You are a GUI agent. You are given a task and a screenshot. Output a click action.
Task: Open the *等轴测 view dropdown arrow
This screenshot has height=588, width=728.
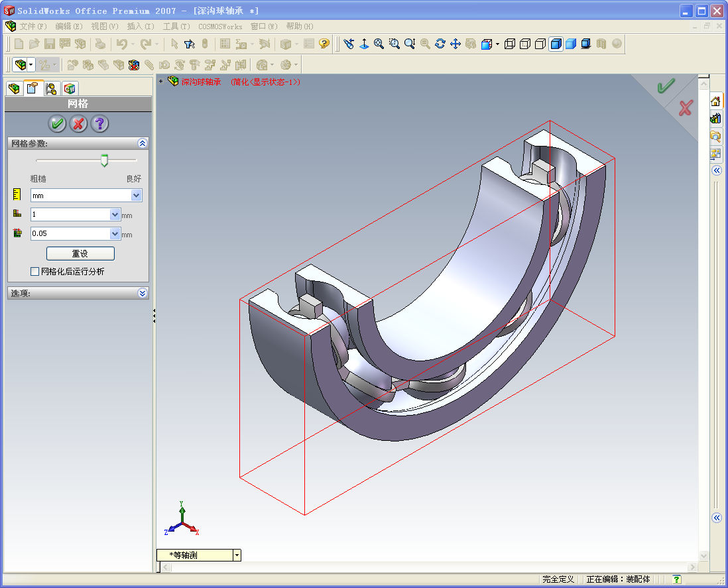click(237, 555)
